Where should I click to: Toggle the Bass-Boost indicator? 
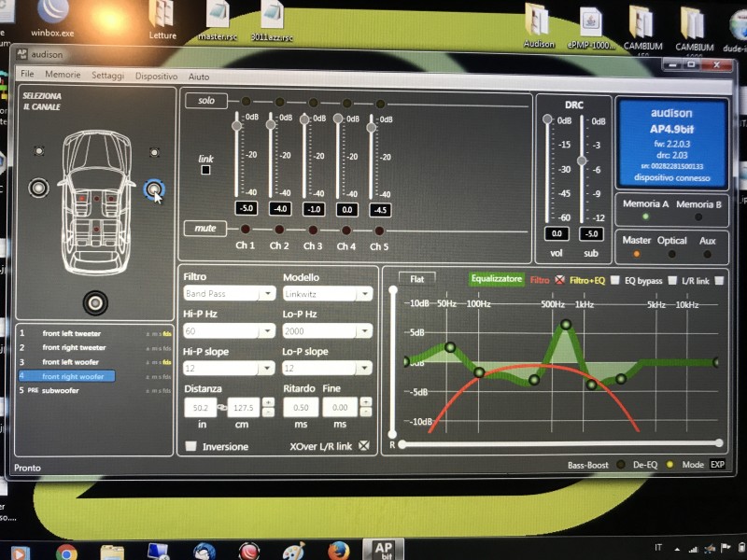621,464
